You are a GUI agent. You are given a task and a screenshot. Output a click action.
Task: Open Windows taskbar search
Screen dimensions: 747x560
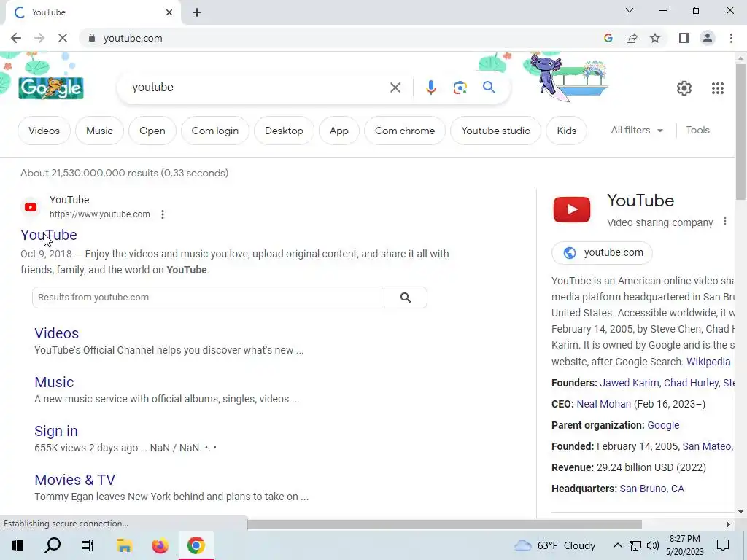pos(53,545)
